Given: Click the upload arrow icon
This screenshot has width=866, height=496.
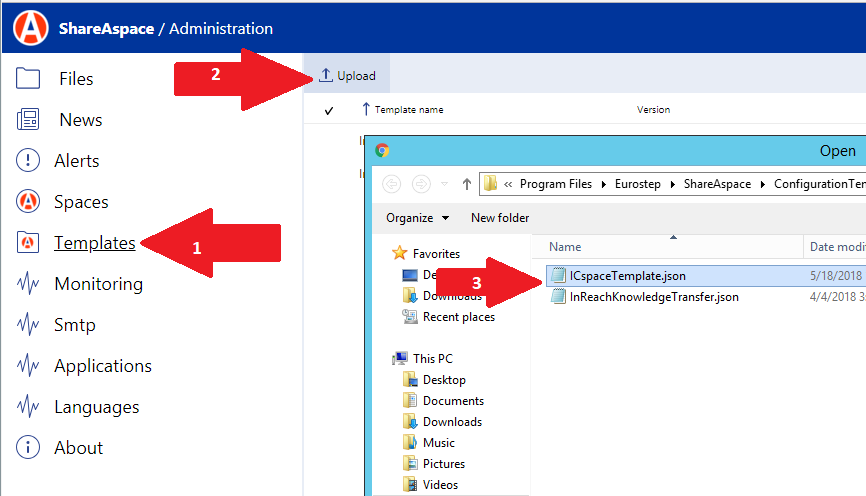Looking at the screenshot, I should (326, 75).
